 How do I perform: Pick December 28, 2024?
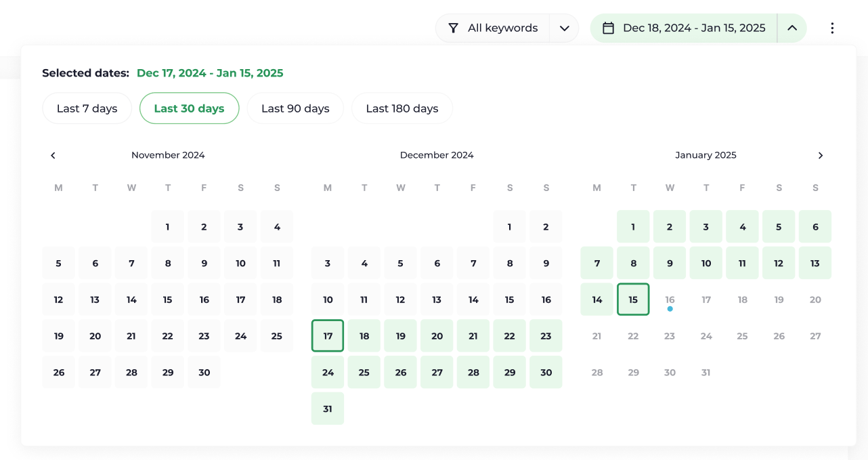(x=473, y=373)
